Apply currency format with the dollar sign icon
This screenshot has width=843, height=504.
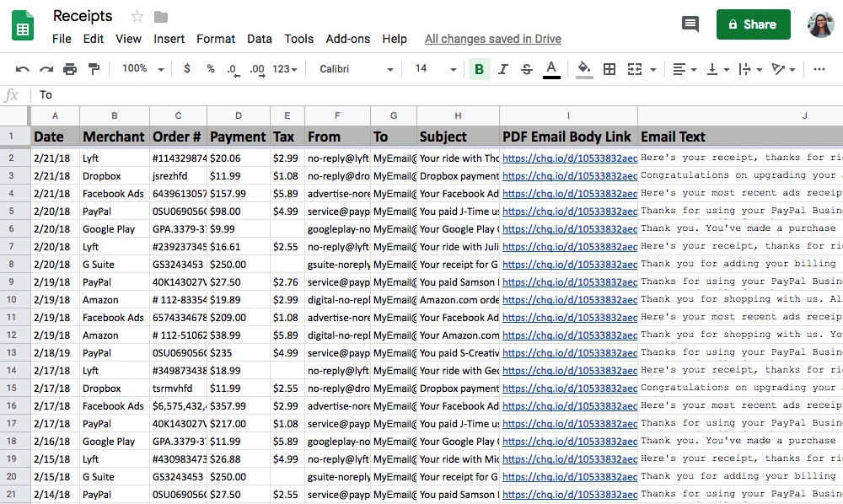point(186,69)
